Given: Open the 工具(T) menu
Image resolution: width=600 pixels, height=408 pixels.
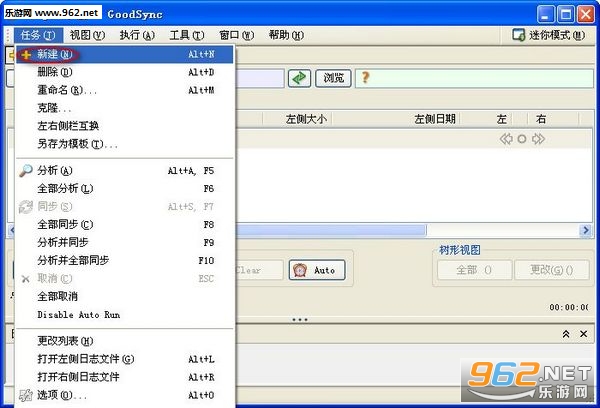Looking at the screenshot, I should click(187, 35).
